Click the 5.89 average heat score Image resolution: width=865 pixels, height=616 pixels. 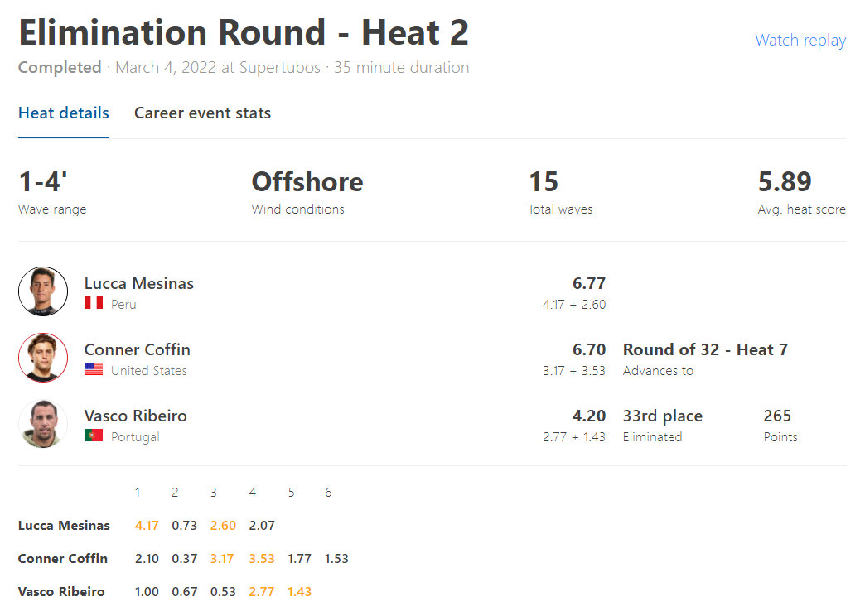click(x=785, y=182)
